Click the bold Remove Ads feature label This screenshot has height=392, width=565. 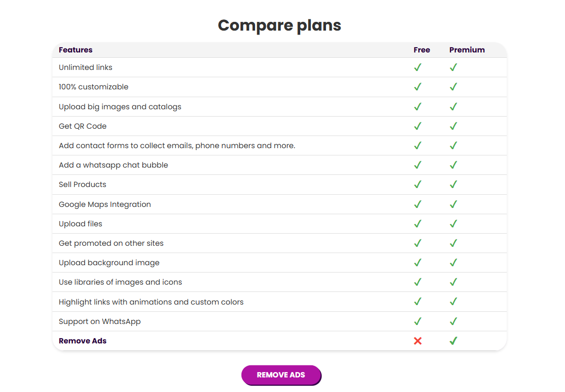coord(83,341)
